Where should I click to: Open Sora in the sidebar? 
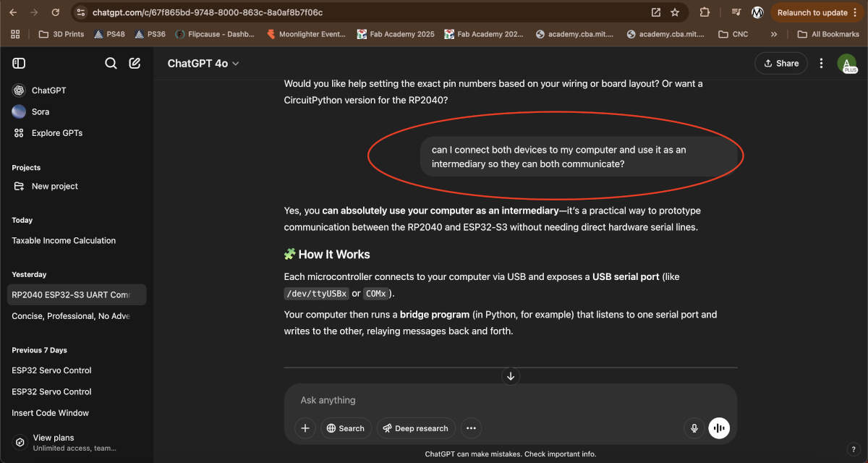(x=77, y=111)
